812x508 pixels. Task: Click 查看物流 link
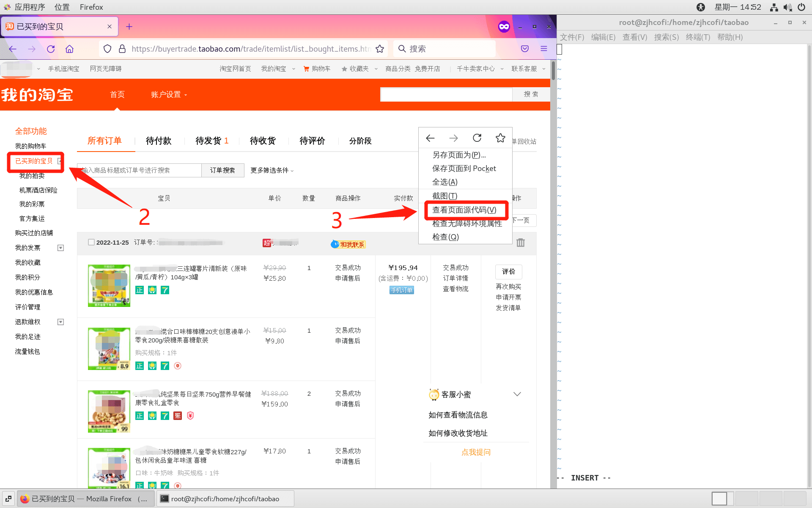(x=455, y=289)
